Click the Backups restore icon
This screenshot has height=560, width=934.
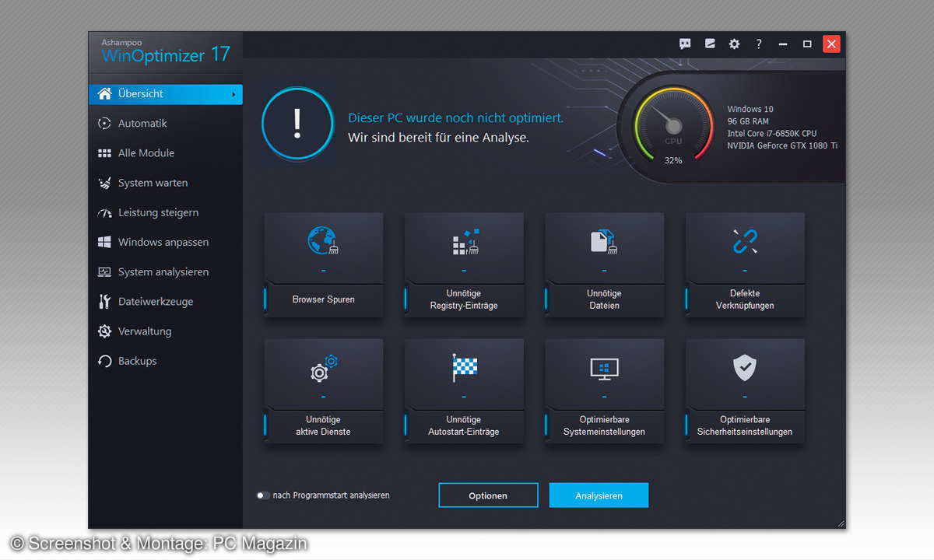104,361
